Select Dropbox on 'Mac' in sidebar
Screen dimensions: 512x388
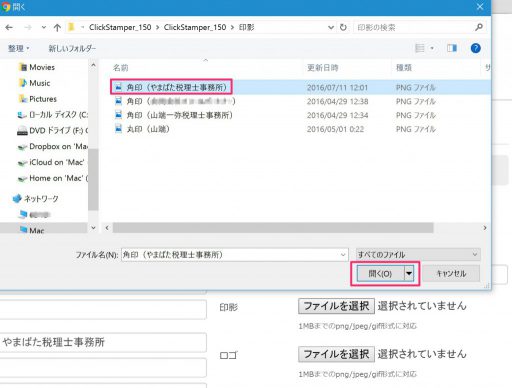[52, 146]
